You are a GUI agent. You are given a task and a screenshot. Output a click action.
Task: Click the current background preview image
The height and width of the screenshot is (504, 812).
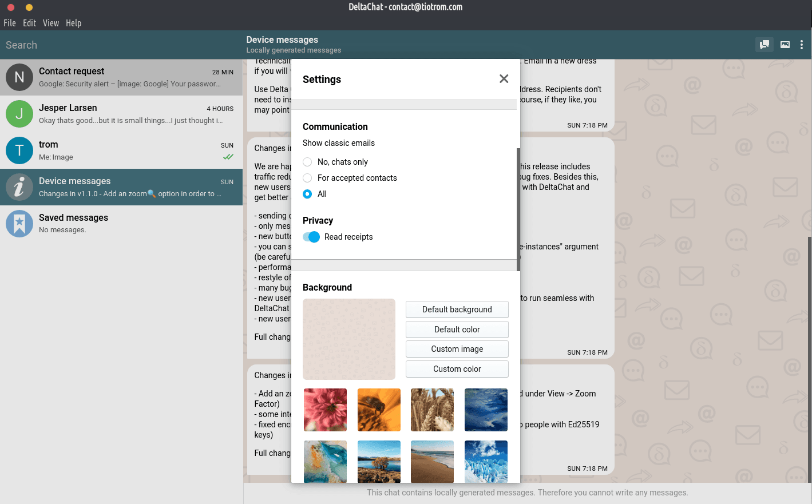click(349, 339)
